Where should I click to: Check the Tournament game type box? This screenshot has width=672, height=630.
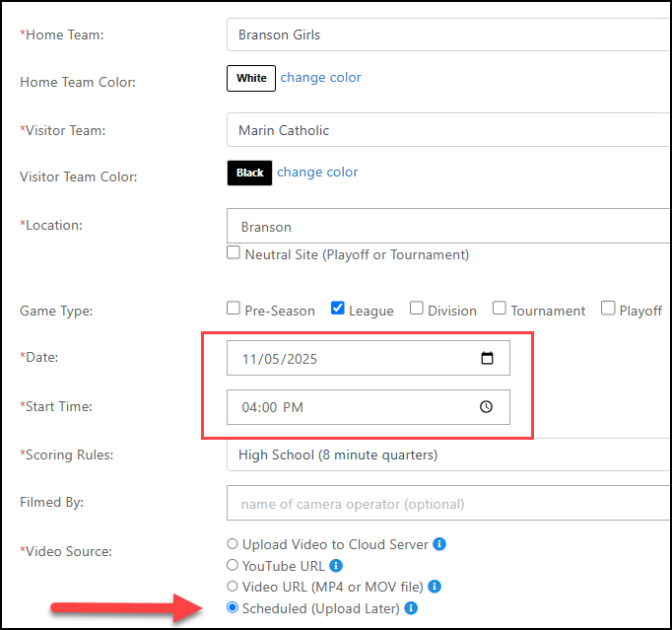click(500, 309)
